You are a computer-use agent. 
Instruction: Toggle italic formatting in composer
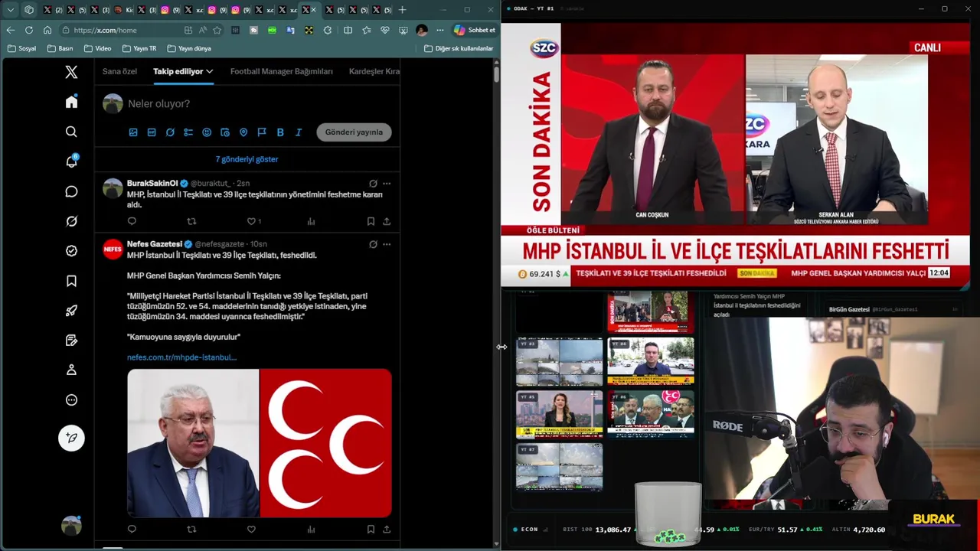tap(299, 132)
